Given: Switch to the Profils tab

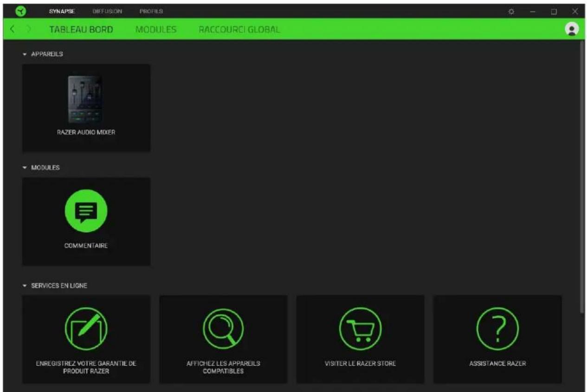Looking at the screenshot, I should point(151,11).
